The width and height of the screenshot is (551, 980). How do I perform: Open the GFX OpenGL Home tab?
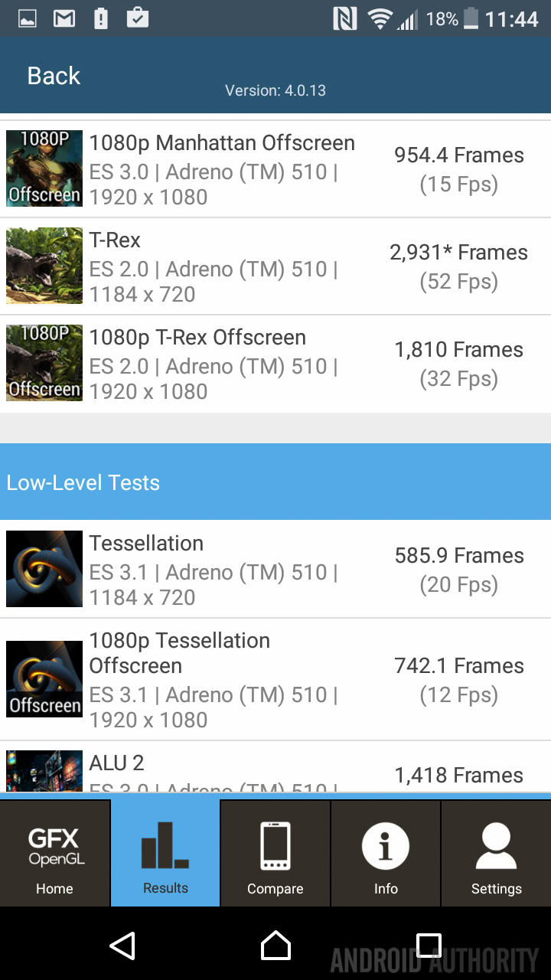pos(55,854)
